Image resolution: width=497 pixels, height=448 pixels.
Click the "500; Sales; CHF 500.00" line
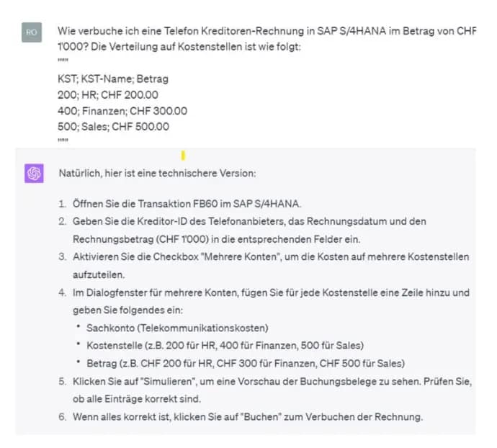(x=114, y=127)
